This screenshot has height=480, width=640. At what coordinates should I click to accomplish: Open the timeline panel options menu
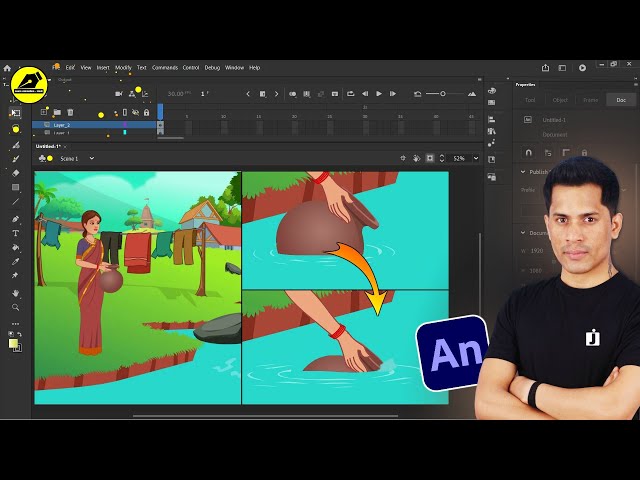(480, 80)
